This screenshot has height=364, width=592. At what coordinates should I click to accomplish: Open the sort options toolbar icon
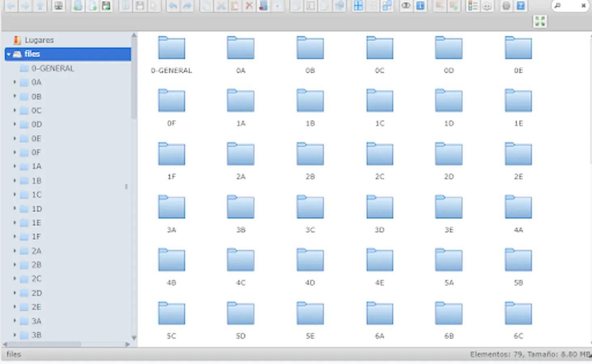coord(487,6)
